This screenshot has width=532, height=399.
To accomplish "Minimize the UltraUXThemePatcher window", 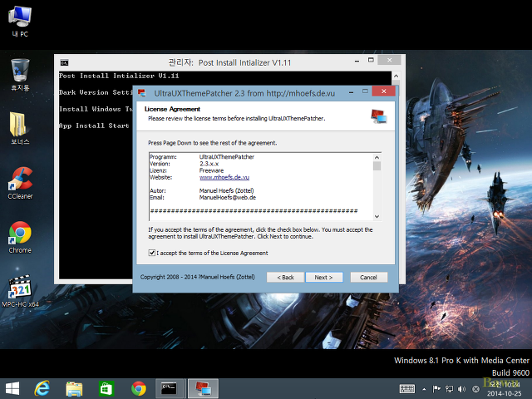I will point(352,92).
